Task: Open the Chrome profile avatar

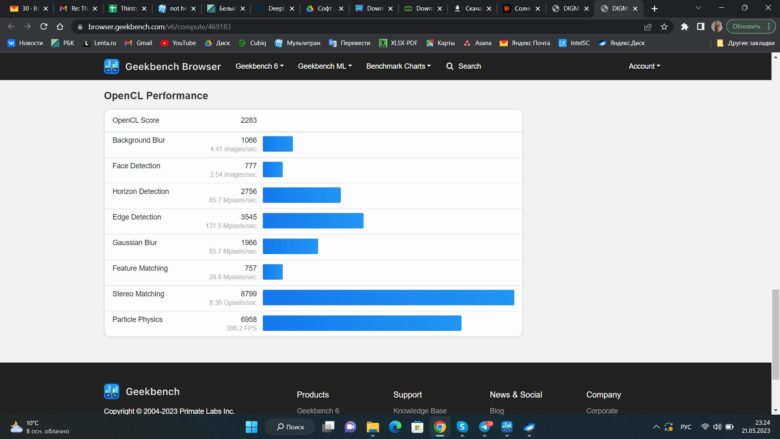Action: tap(716, 26)
